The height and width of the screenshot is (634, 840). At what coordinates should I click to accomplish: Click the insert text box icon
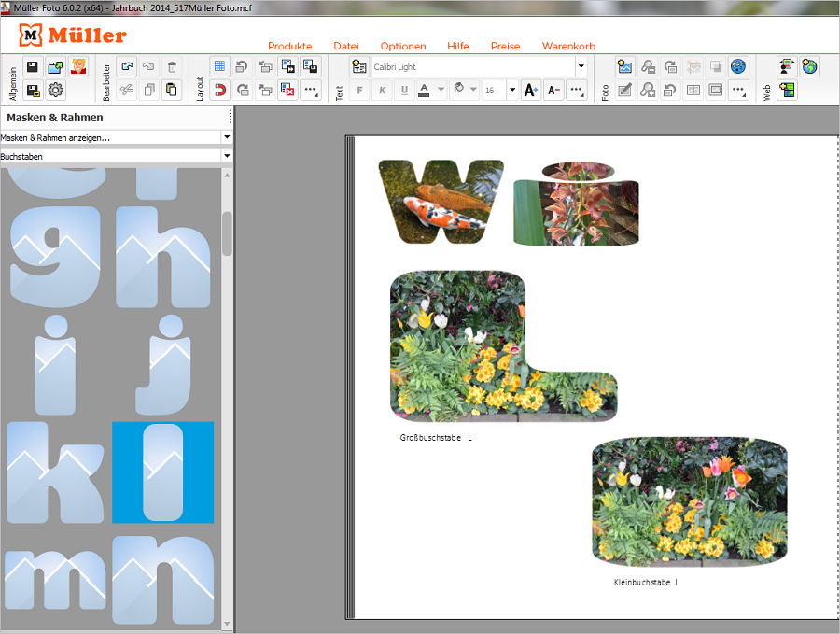pos(358,67)
